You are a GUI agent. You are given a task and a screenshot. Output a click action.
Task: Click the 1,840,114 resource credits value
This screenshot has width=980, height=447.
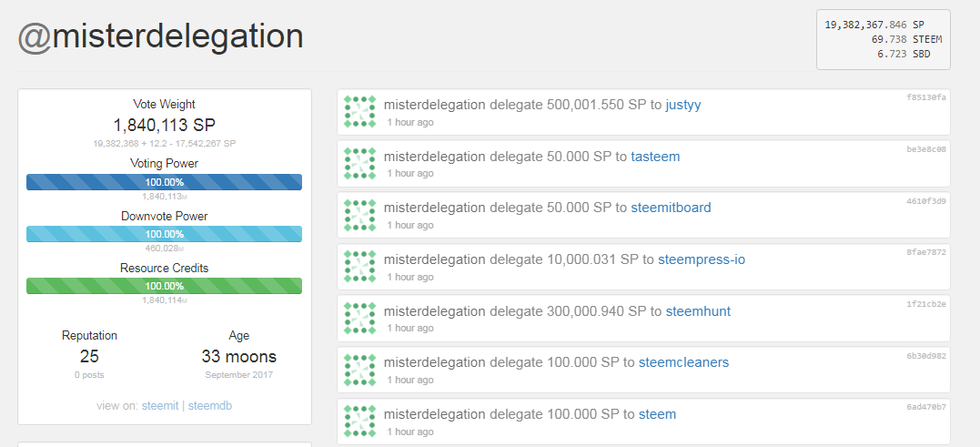coord(165,300)
